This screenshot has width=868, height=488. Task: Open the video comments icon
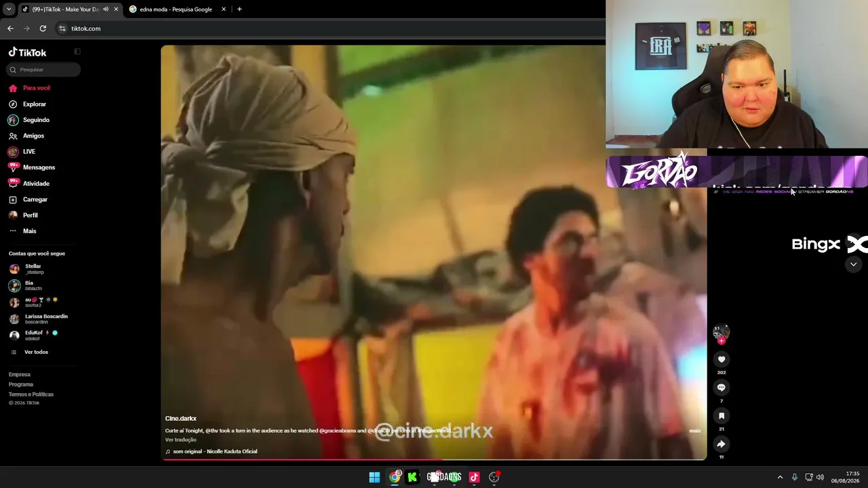[722, 388]
